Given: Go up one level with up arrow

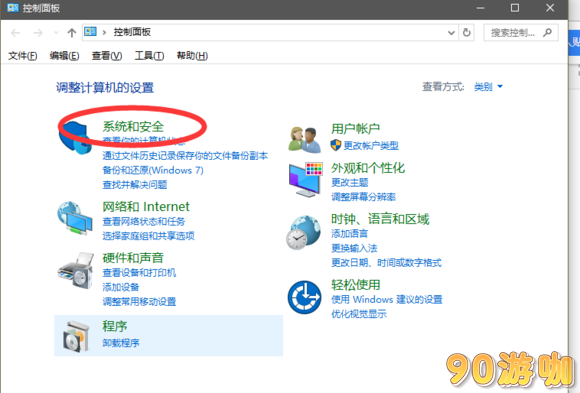Looking at the screenshot, I should 72,33.
